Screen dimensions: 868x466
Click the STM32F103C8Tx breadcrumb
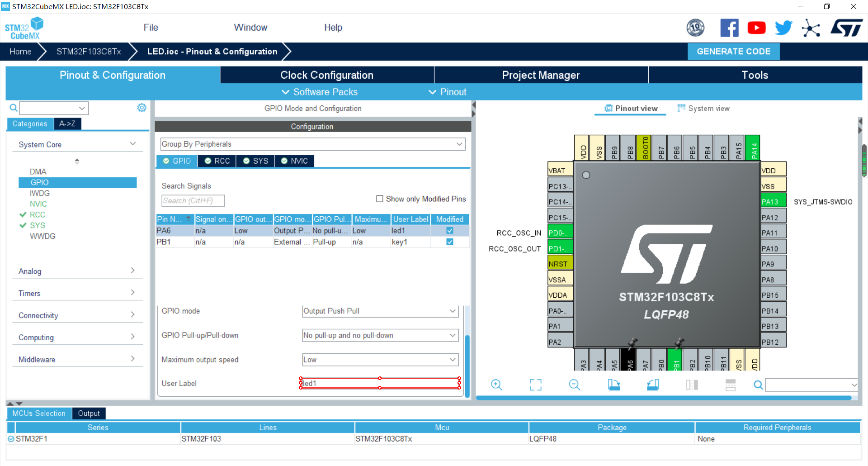(89, 52)
